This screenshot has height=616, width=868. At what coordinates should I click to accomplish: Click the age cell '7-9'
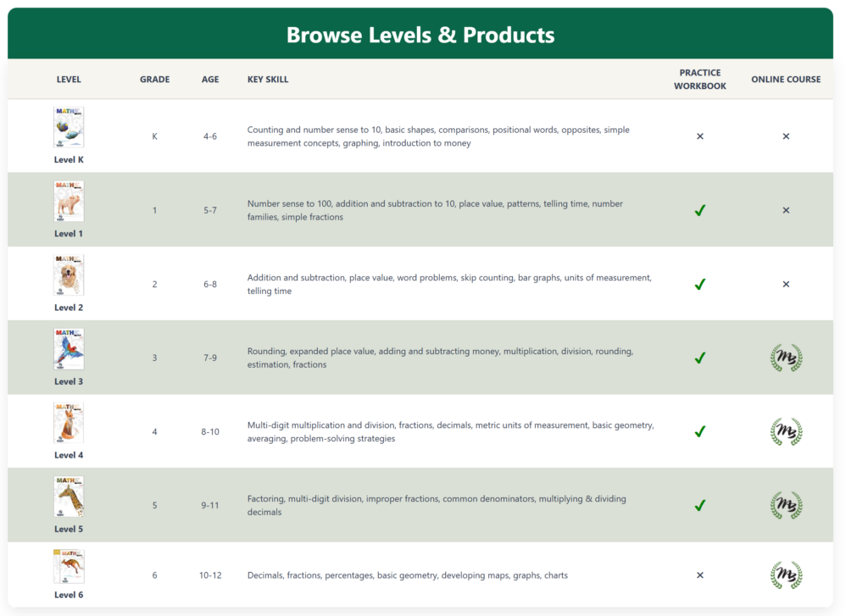[x=210, y=358]
